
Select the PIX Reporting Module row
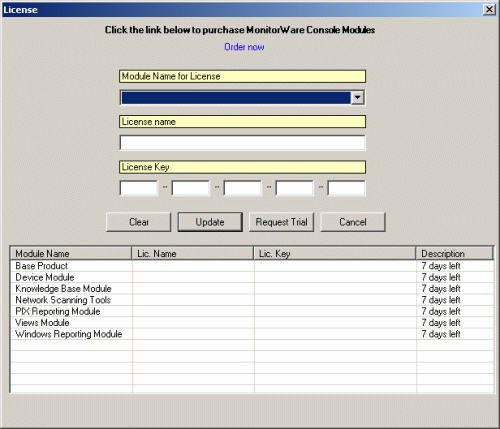coord(252,311)
